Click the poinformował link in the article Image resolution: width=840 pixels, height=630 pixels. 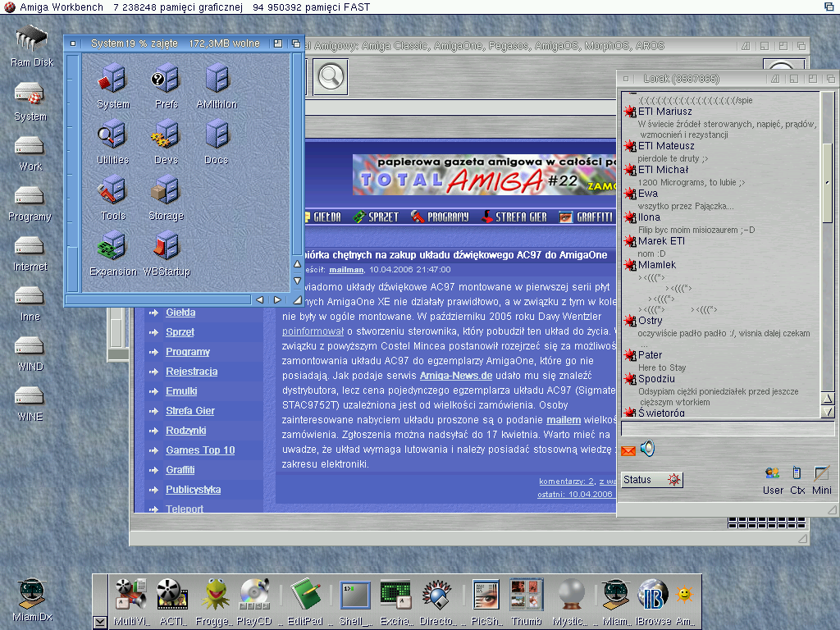tap(313, 331)
